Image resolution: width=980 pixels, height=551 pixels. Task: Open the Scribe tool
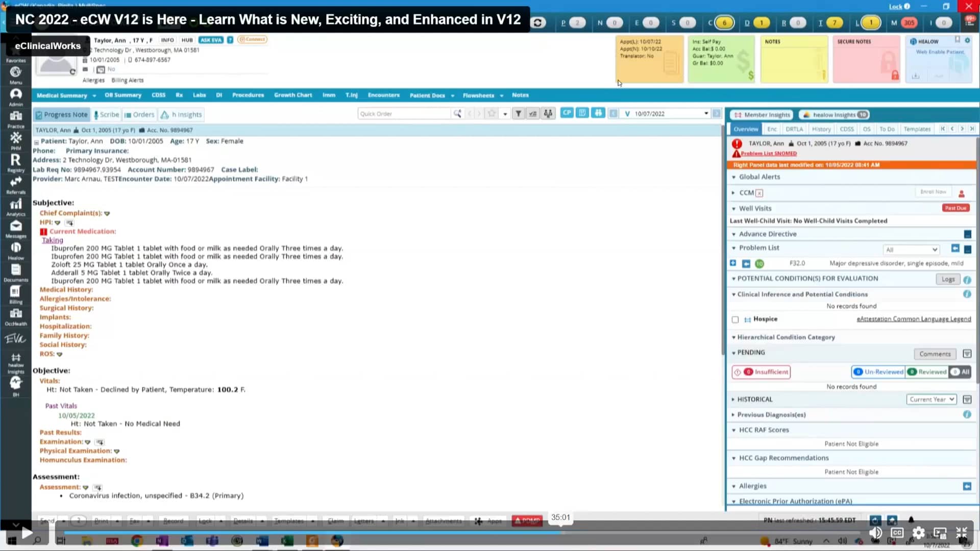(106, 114)
